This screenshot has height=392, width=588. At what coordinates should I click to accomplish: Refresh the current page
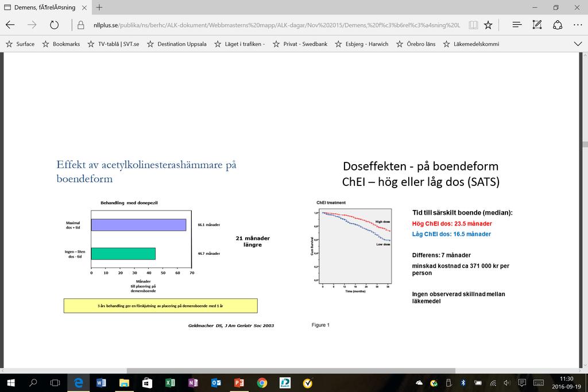click(55, 25)
